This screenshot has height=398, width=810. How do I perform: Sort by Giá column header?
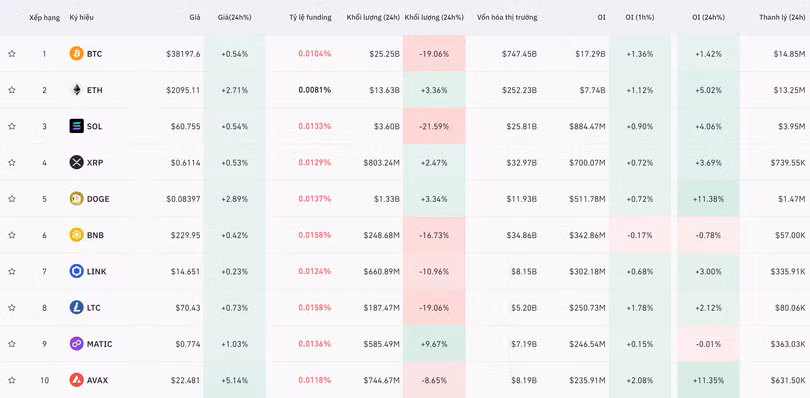pyautogui.click(x=194, y=18)
